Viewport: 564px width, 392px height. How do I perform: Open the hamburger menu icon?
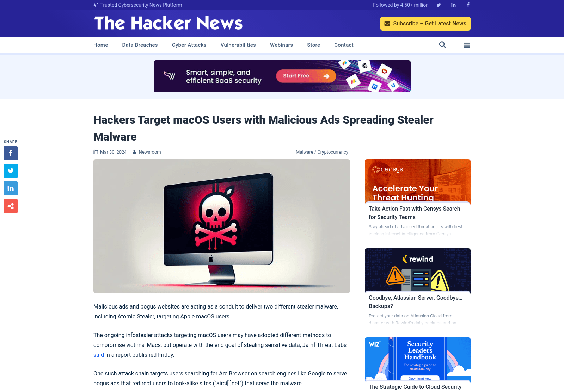click(467, 45)
